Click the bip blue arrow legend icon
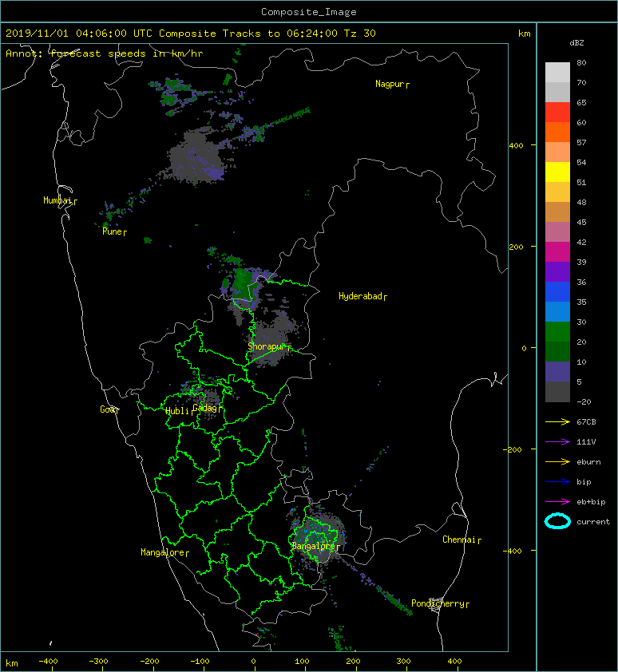 tap(557, 482)
